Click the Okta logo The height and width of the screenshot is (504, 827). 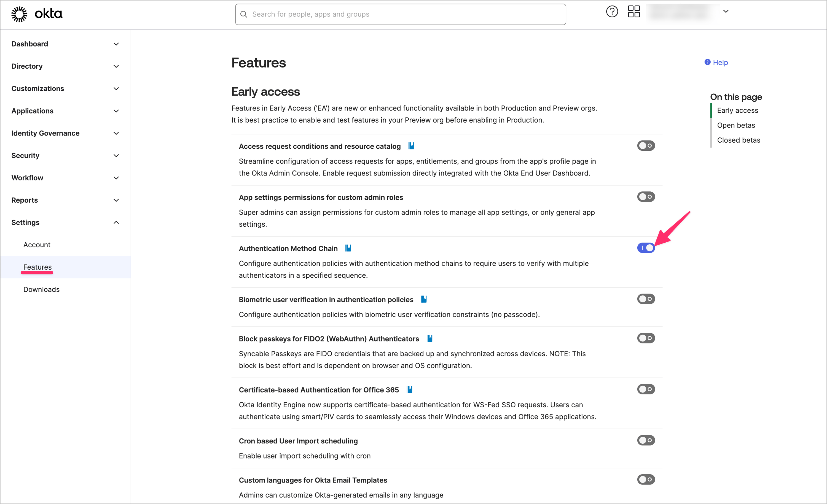pyautogui.click(x=37, y=14)
